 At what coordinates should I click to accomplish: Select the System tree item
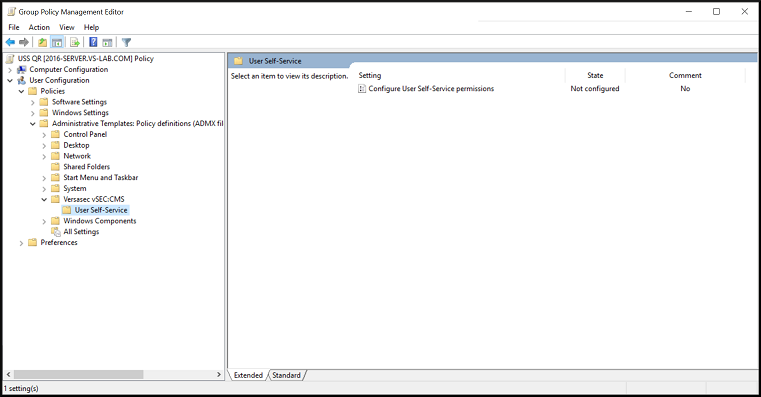point(75,188)
